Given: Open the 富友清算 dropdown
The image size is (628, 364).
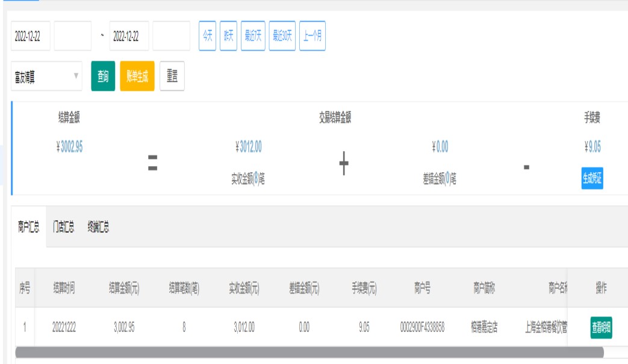Looking at the screenshot, I should [46, 76].
